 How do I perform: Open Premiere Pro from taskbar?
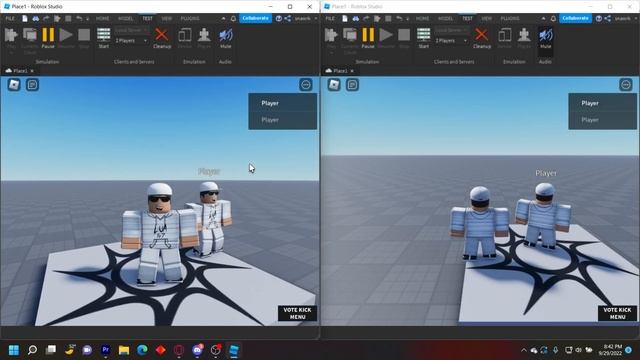coord(105,350)
